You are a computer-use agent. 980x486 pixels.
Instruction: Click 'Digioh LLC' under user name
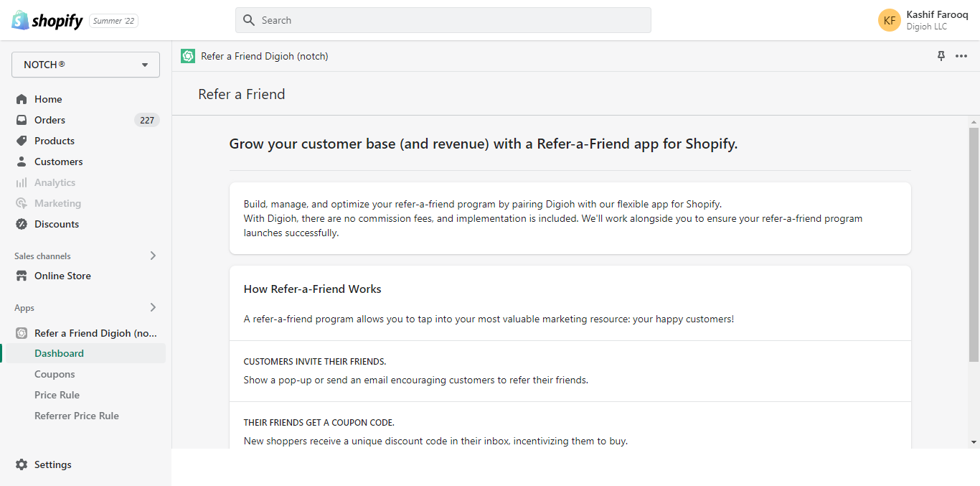[x=927, y=27]
